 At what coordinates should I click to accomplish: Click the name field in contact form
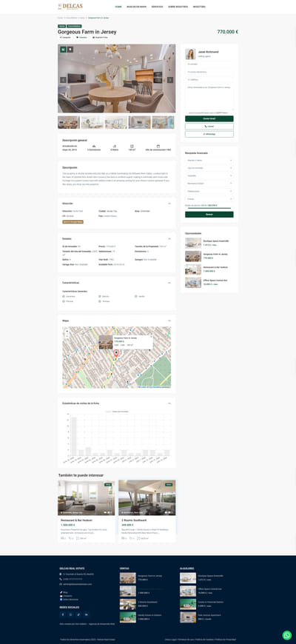209,64
